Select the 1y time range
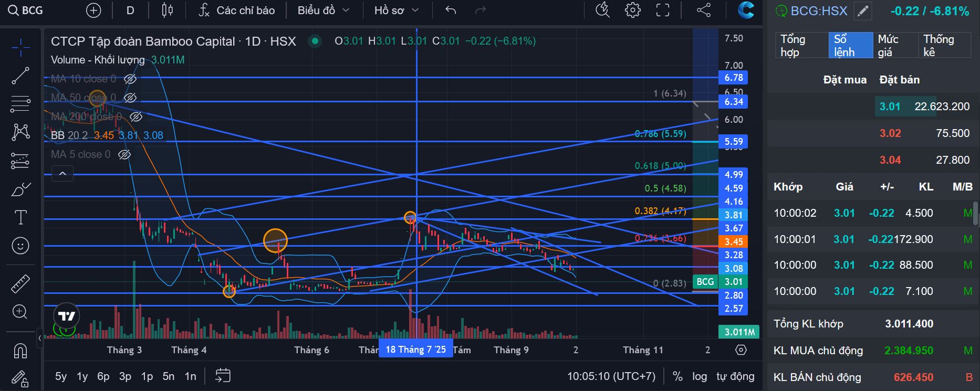Viewport: 980px width, 391px height. [82, 376]
